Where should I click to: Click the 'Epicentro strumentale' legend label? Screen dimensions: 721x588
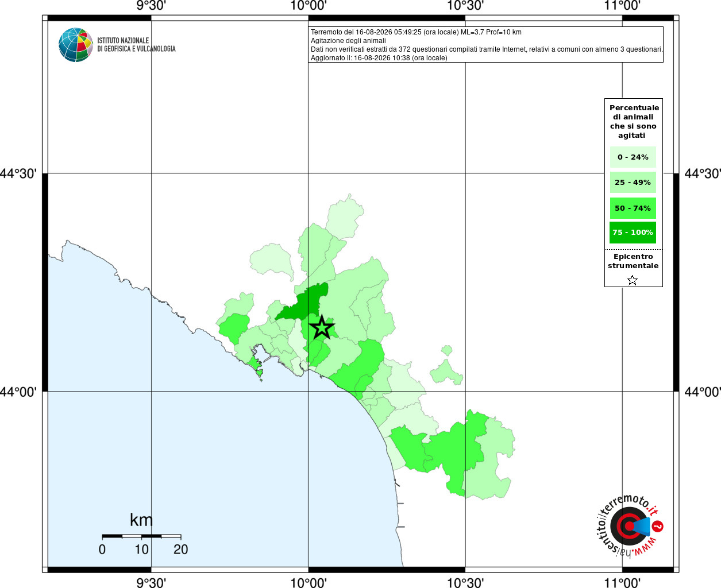tap(633, 261)
